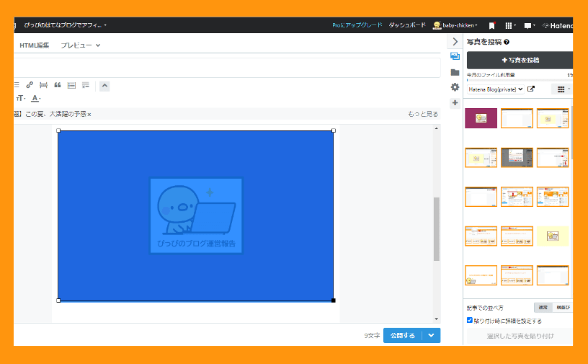Open the blog name dropdown in header
This screenshot has height=364, width=588.
coord(66,25)
